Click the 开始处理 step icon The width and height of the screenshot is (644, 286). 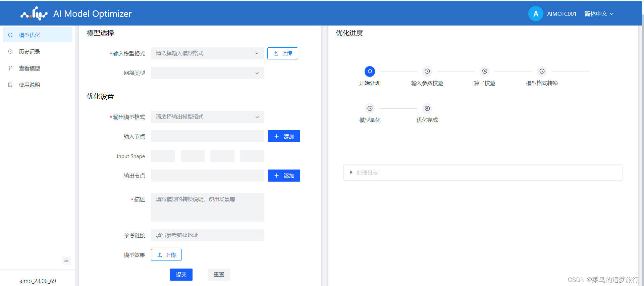click(x=370, y=71)
